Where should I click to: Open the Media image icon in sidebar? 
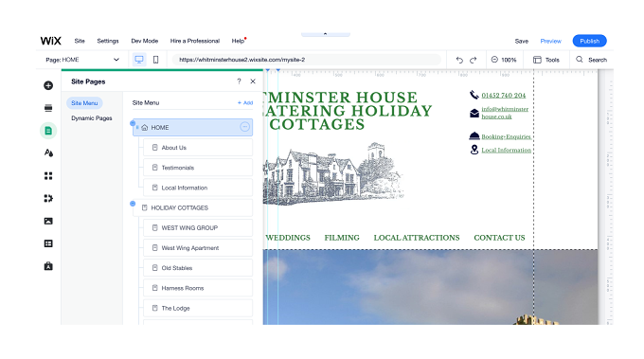coord(48,221)
